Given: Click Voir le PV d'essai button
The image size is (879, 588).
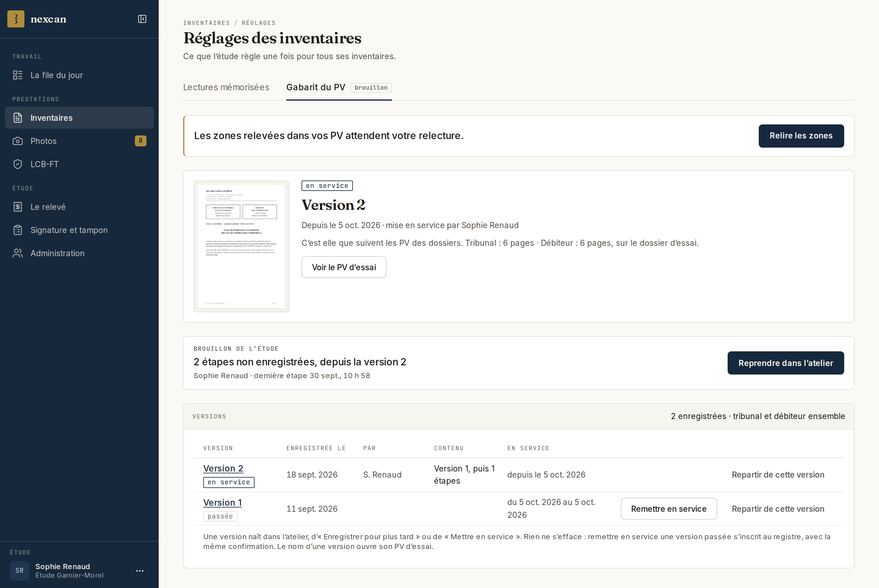Looking at the screenshot, I should (x=344, y=267).
